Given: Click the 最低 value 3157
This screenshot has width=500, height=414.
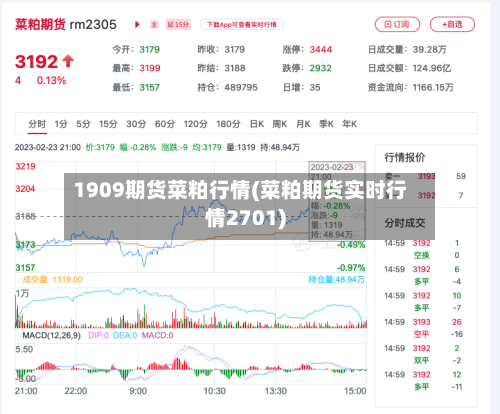Looking at the screenshot, I should coord(149,87).
